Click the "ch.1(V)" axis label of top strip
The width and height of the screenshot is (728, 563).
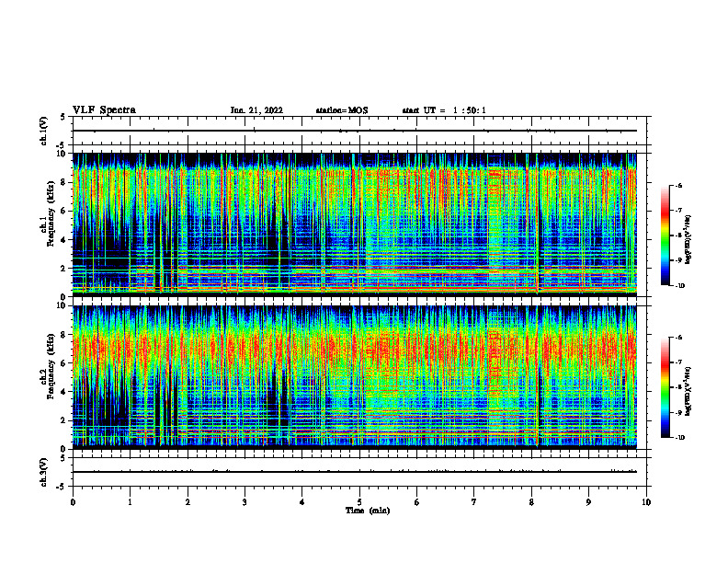click(43, 131)
